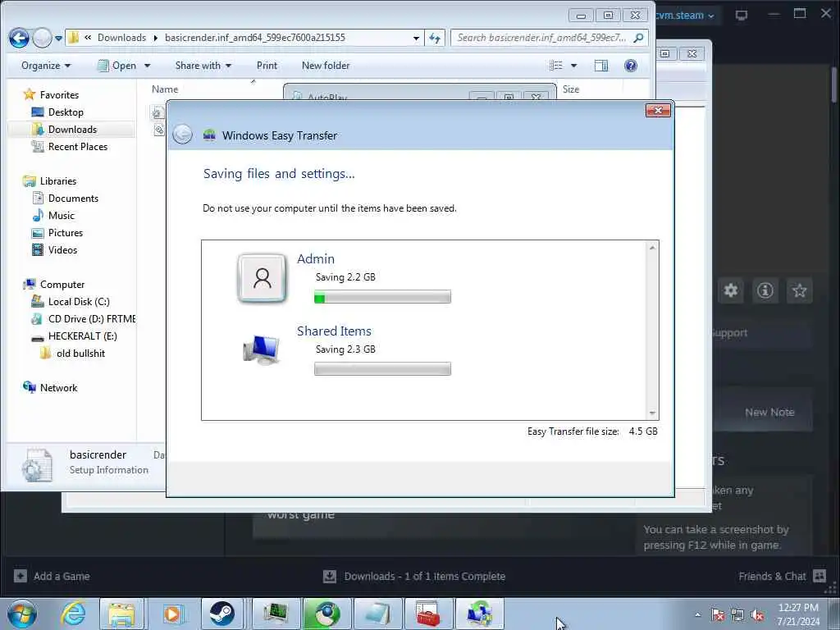This screenshot has height=630, width=840.
Task: Open the Organize menu
Action: [46, 66]
